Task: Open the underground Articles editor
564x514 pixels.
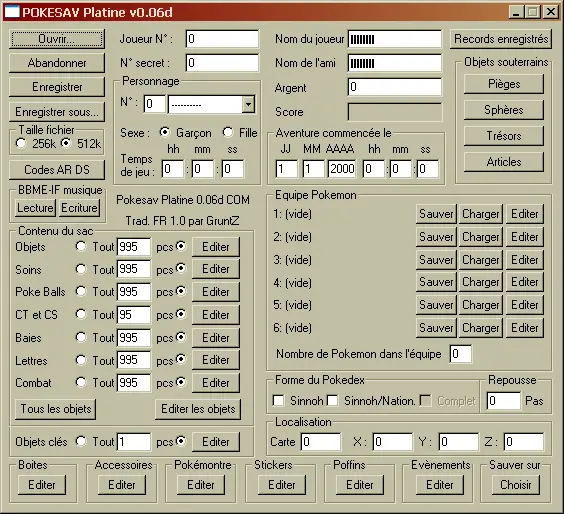Action: [x=504, y=162]
